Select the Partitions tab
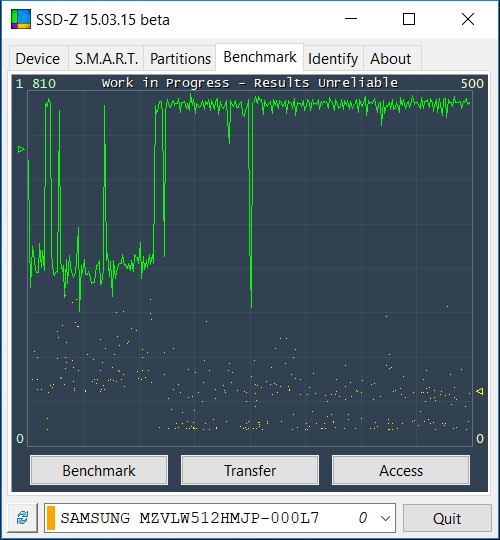 tap(180, 59)
